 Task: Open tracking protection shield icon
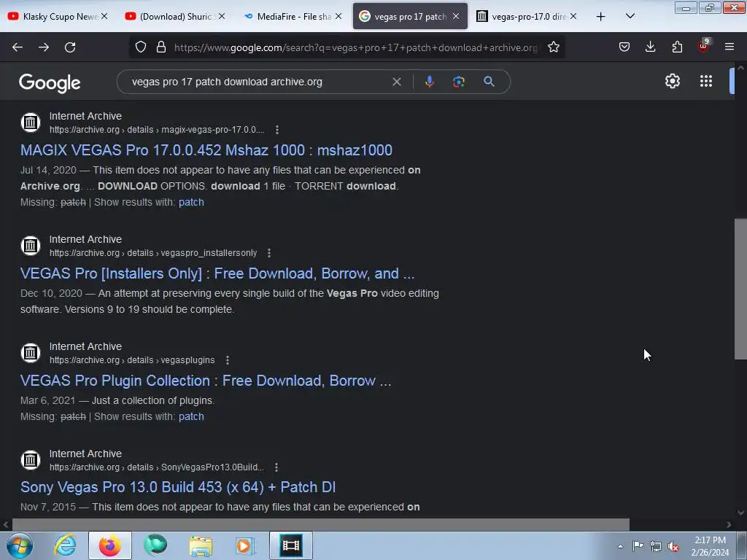point(141,47)
